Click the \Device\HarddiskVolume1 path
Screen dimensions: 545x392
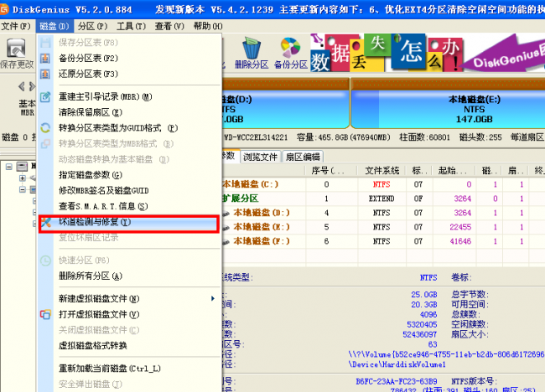coord(397,364)
